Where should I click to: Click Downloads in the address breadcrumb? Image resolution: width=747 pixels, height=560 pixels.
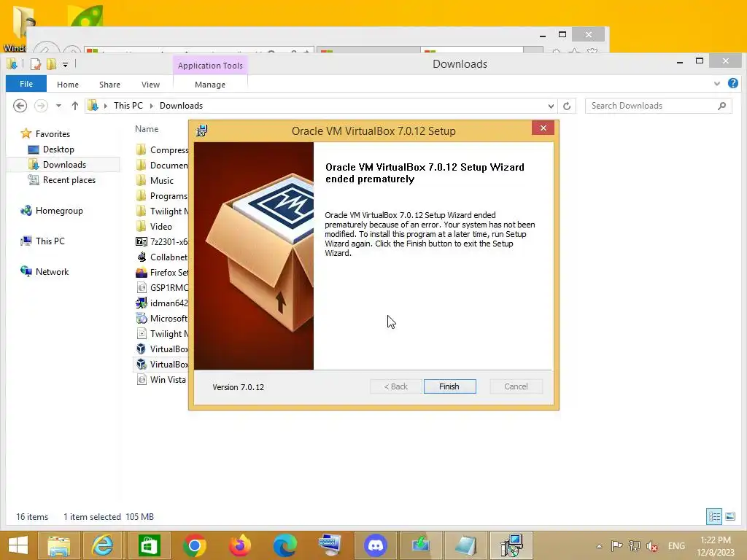pos(181,106)
